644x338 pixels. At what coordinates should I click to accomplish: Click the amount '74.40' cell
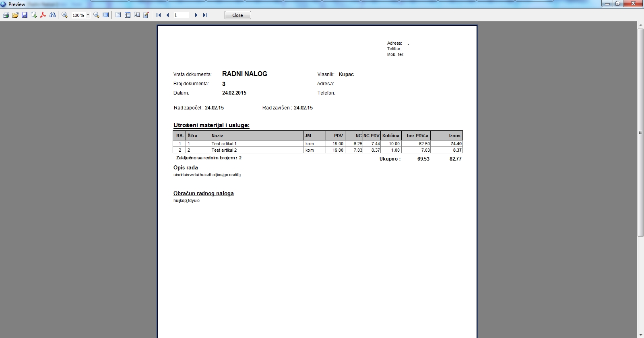click(x=446, y=144)
